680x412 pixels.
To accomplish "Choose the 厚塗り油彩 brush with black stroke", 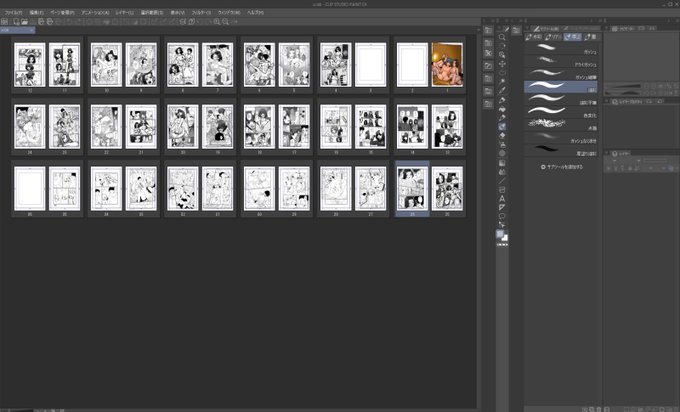I will (561, 150).
